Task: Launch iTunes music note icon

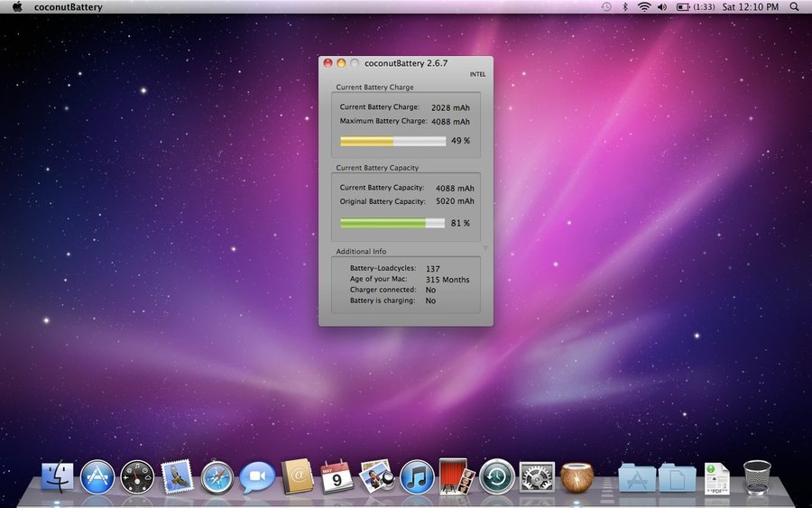Action: point(417,477)
